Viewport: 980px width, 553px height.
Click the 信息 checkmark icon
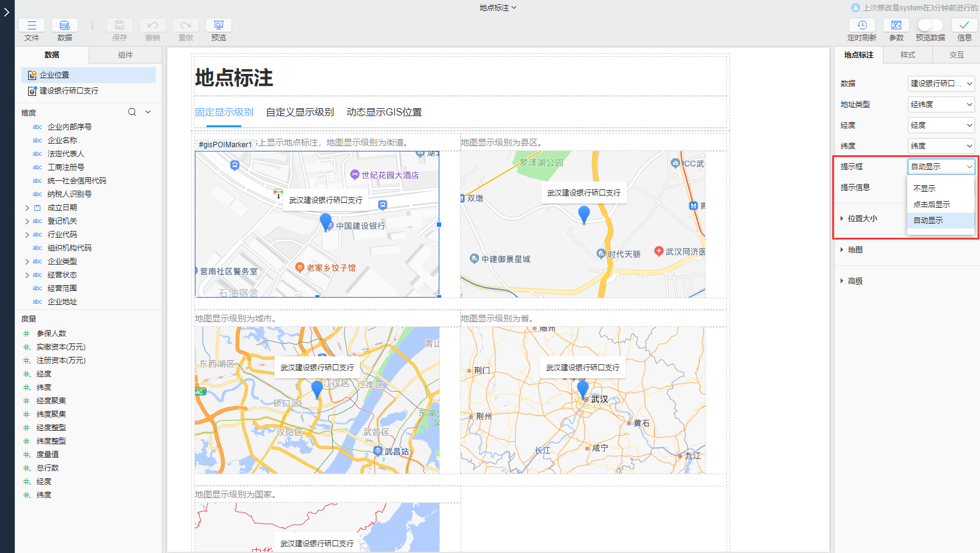964,25
